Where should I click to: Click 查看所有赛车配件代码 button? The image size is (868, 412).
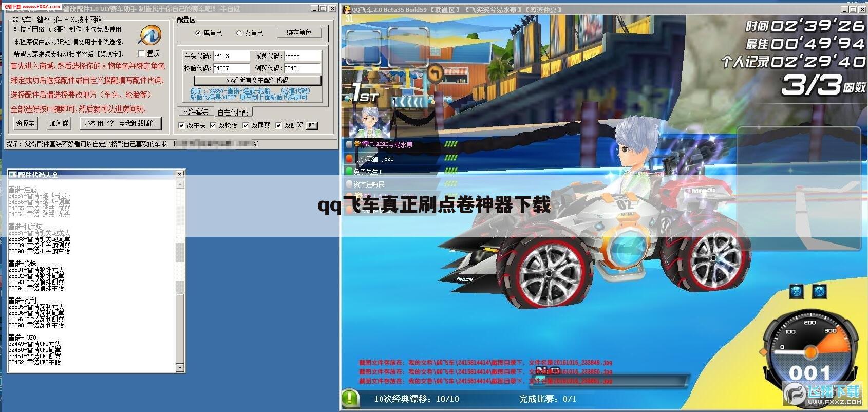tap(257, 80)
